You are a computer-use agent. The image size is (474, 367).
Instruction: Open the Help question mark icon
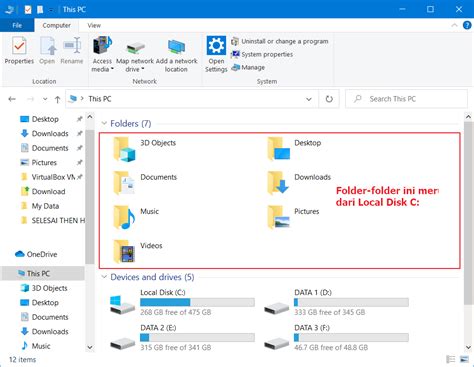coord(467,25)
